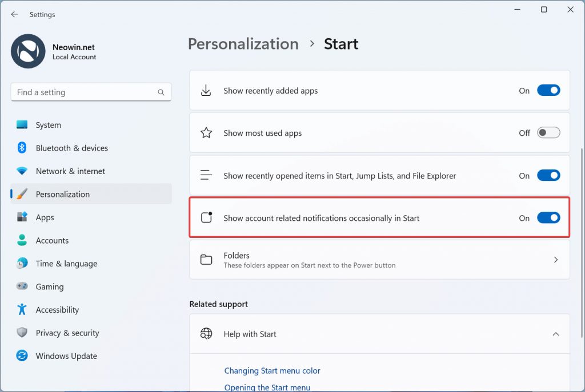Image resolution: width=585 pixels, height=392 pixels.
Task: Disable recently opened items toggle
Action: tap(548, 176)
